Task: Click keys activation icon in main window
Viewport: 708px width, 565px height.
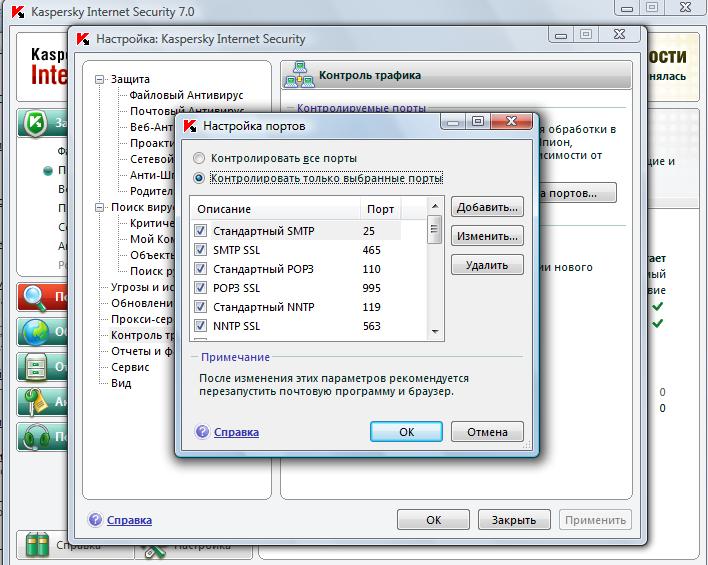Action: (x=37, y=402)
